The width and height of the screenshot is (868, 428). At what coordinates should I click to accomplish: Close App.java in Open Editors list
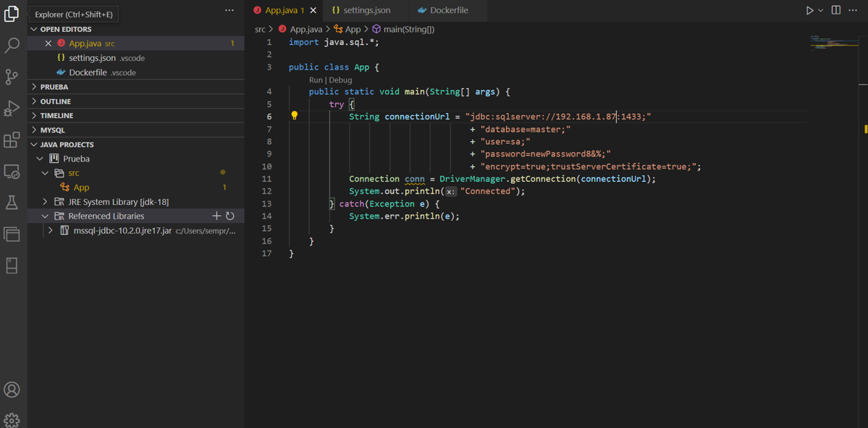point(49,43)
